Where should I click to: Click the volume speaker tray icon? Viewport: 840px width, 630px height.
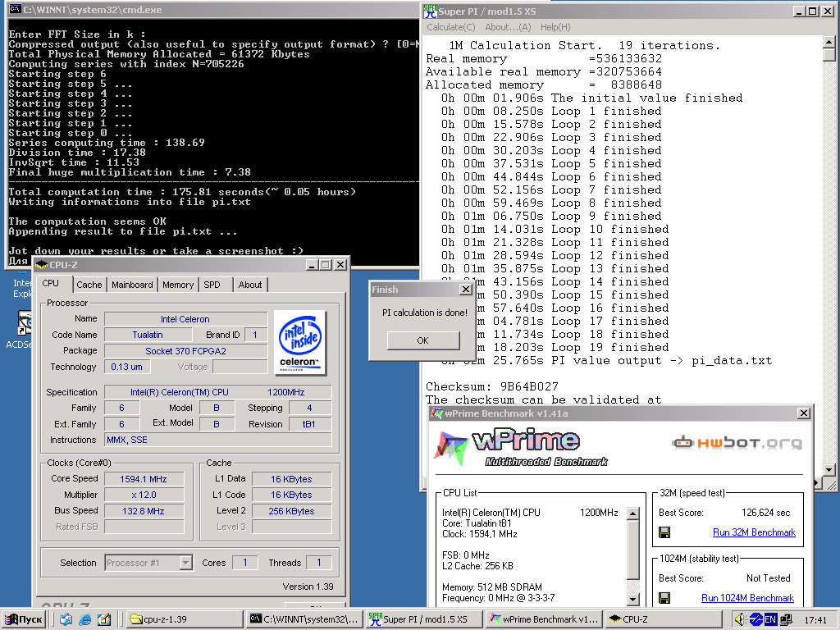pyautogui.click(x=741, y=620)
